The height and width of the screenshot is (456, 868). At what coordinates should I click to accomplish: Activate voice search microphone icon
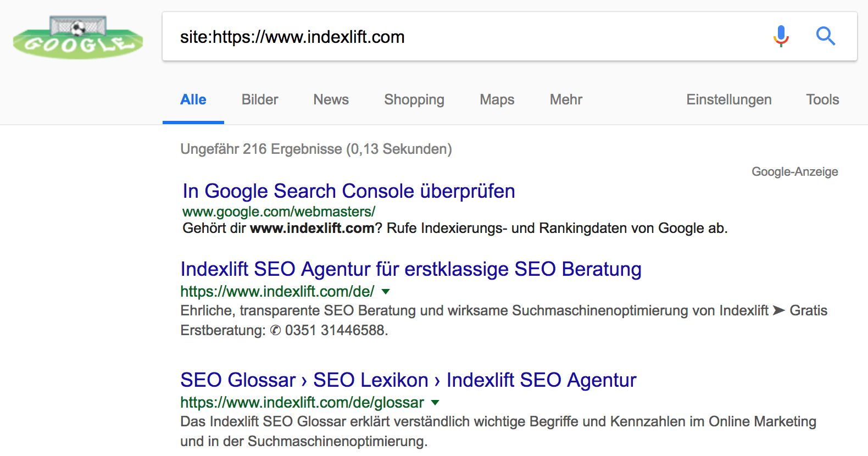[781, 36]
